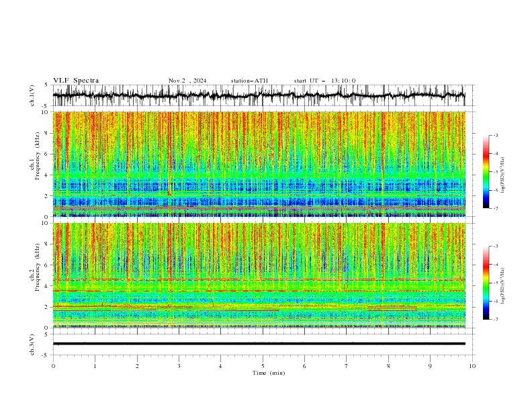The image size is (532, 411).
Task: Click time axis tick label "7"
Action: click(347, 366)
